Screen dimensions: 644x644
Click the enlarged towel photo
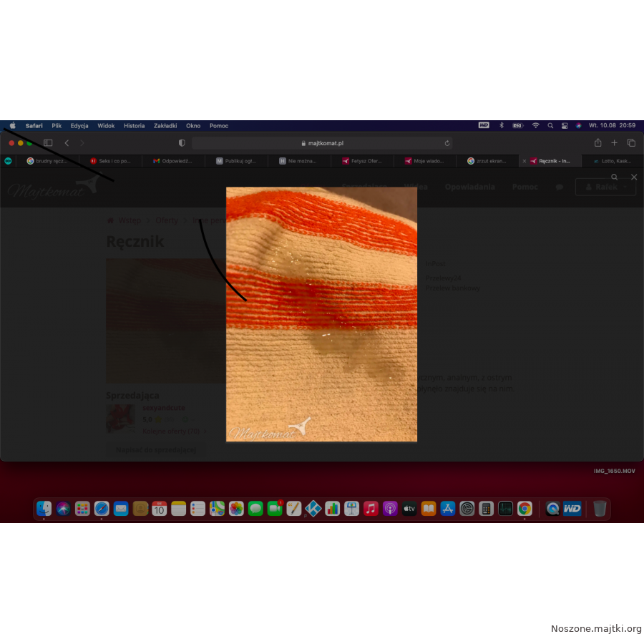tap(321, 315)
